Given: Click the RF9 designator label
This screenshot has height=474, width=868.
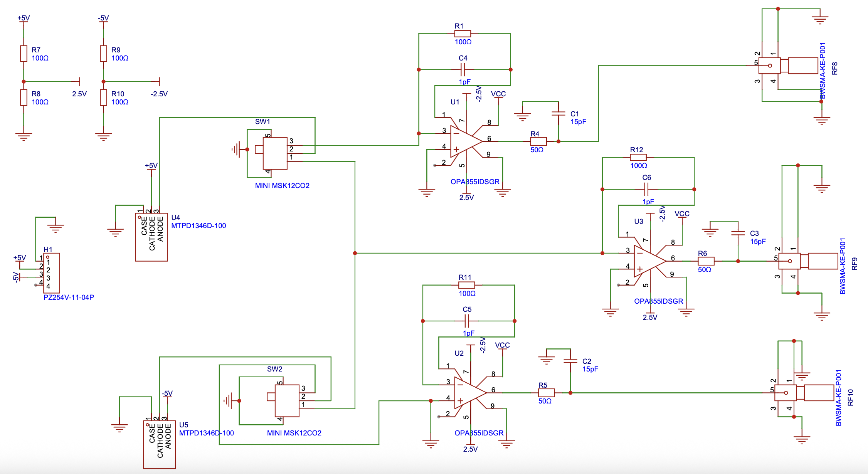Looking at the screenshot, I should click(x=855, y=264).
